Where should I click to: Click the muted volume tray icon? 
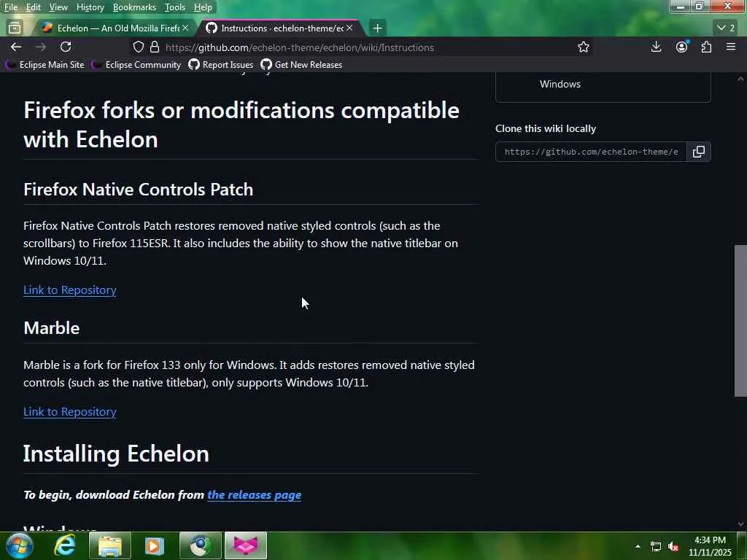click(x=673, y=546)
